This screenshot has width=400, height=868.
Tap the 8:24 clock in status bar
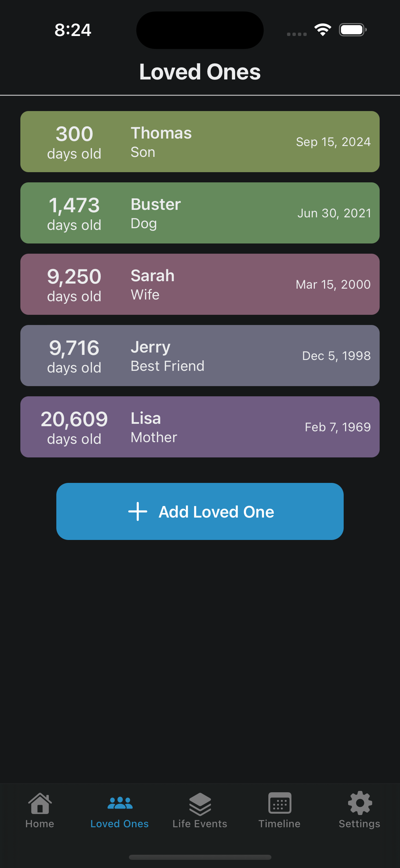coord(73,30)
